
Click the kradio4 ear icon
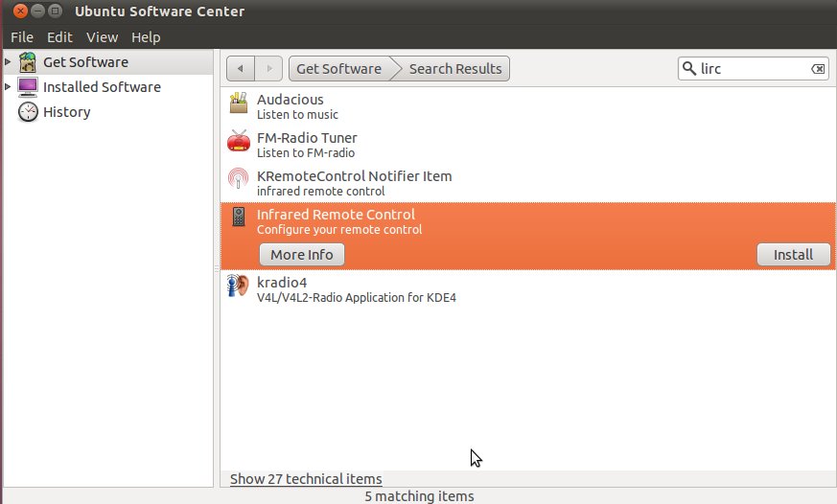[x=238, y=286]
